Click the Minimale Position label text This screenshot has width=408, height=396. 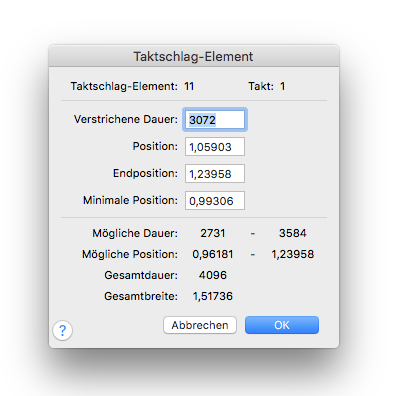click(130, 200)
